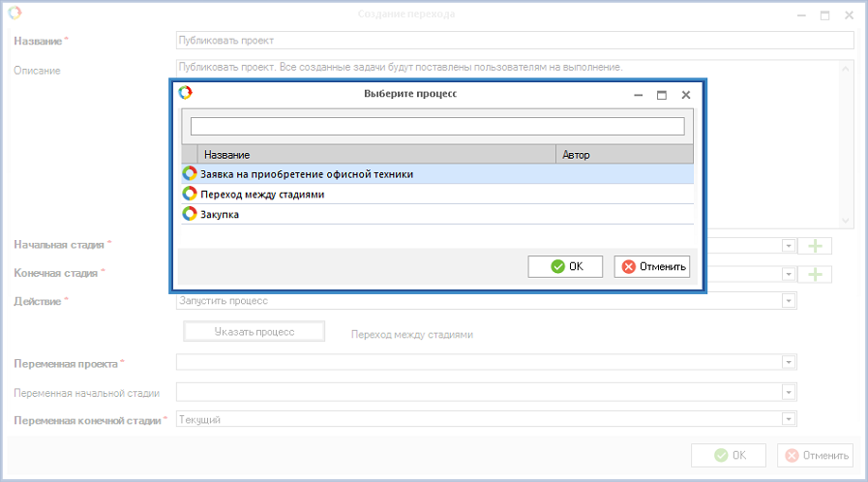This screenshot has height=482, width=868.
Task: Open the Переменная начальной стадии dropdown
Action: pos(790,392)
